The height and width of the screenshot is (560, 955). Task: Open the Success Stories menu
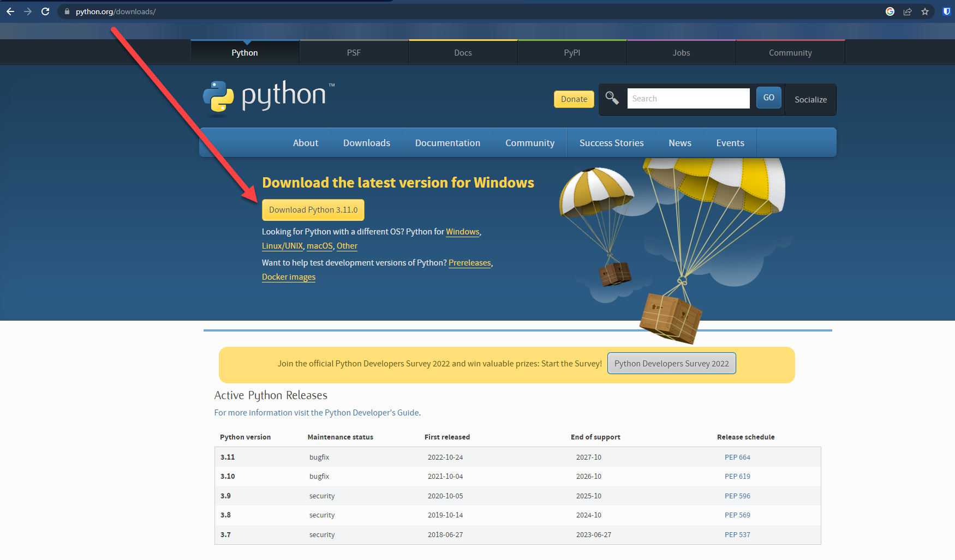pyautogui.click(x=611, y=143)
